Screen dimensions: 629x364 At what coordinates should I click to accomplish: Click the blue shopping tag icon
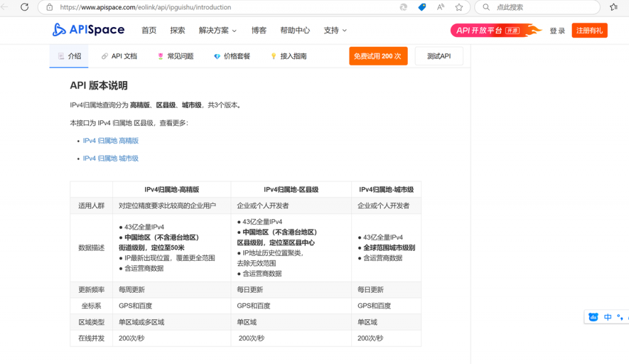point(422,7)
